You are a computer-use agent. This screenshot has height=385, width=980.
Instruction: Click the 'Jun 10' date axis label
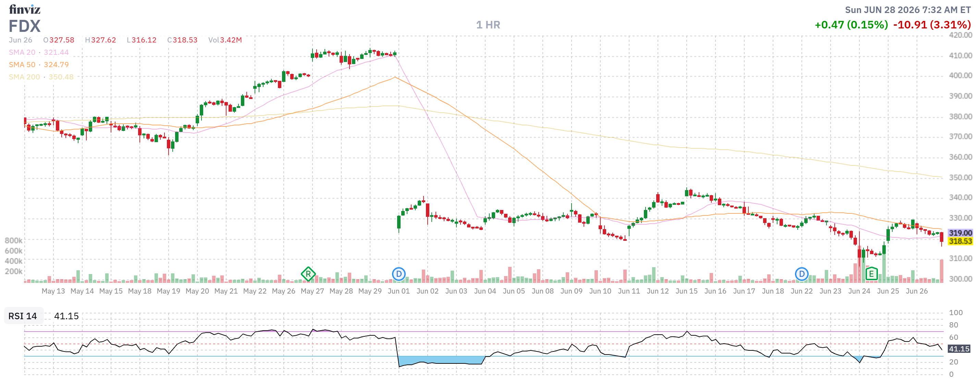[600, 291]
